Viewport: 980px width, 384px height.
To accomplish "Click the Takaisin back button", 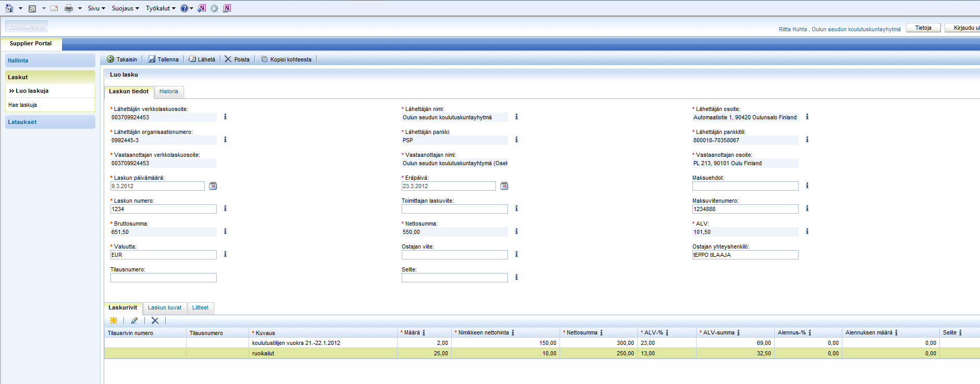I will 122,59.
